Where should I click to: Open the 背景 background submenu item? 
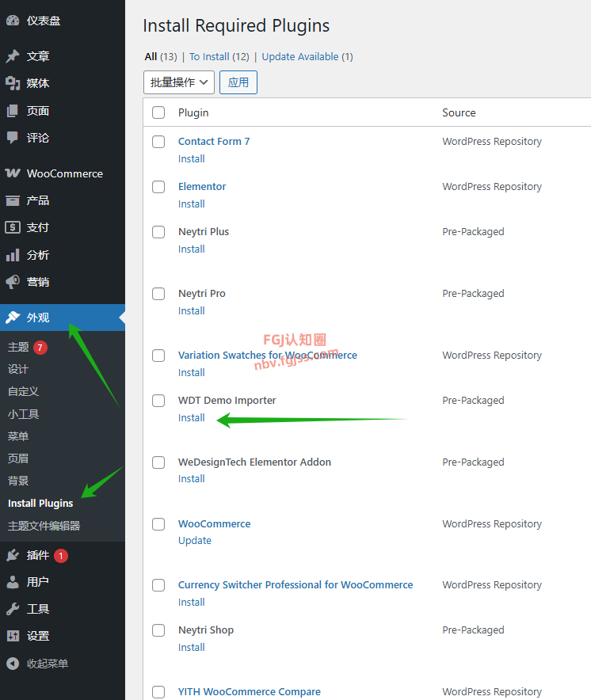(18, 481)
